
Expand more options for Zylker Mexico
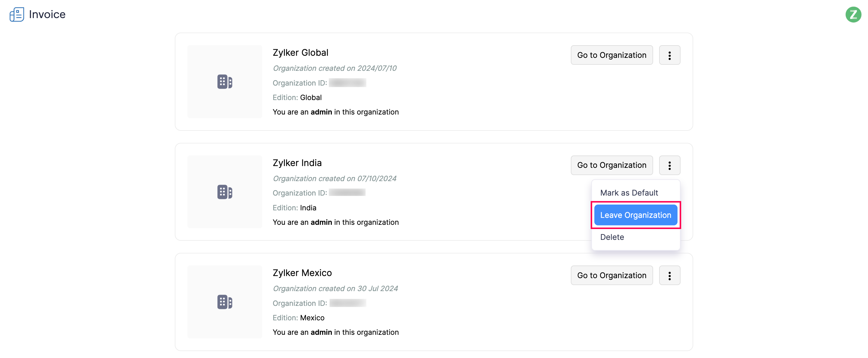[669, 275]
